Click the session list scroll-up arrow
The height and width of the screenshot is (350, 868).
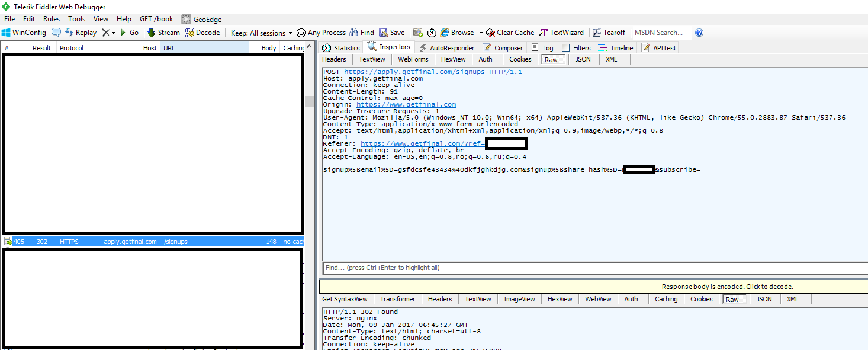(310, 48)
